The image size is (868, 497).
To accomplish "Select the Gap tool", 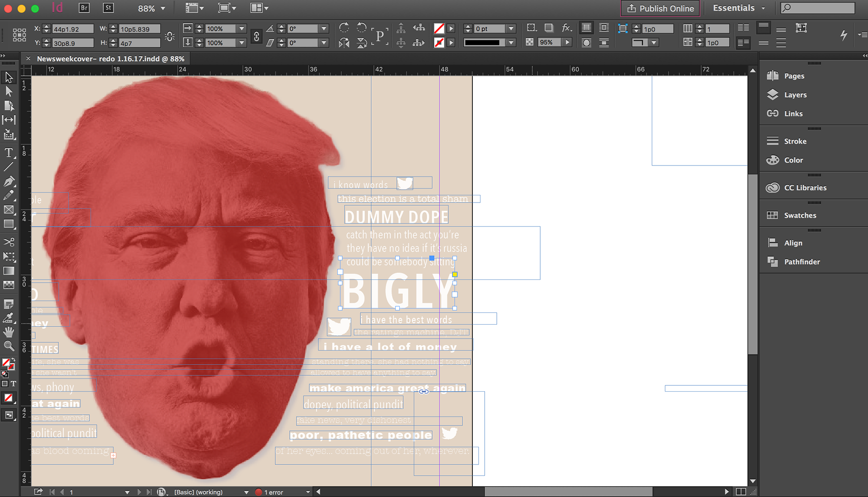I will coord(9,120).
